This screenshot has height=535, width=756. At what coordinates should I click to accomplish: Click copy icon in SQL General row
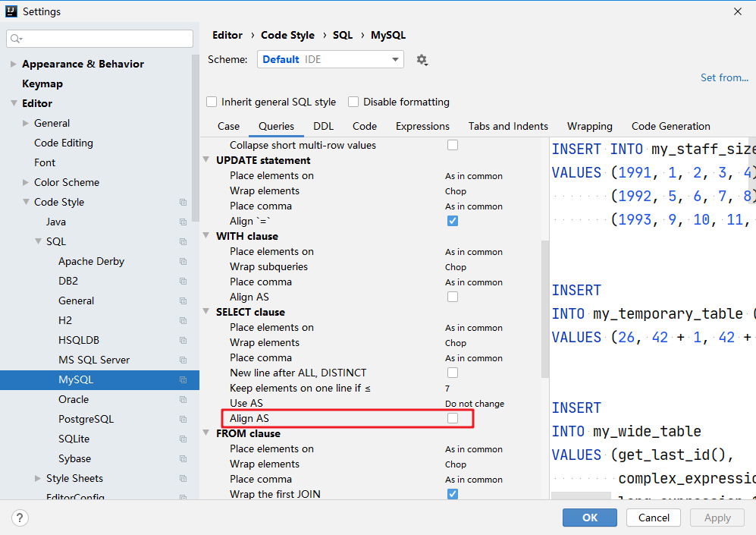(184, 301)
